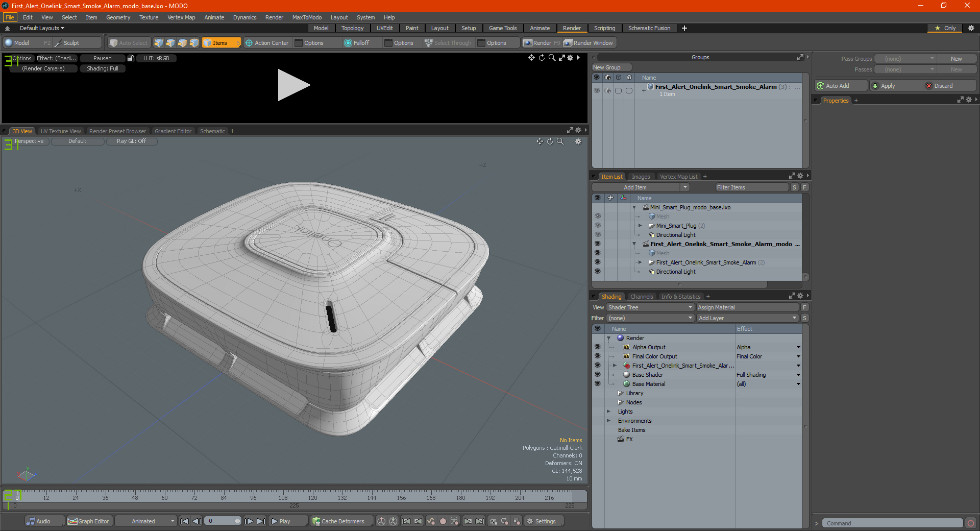
Task: Maximize the render preview panel
Action: [x=562, y=58]
